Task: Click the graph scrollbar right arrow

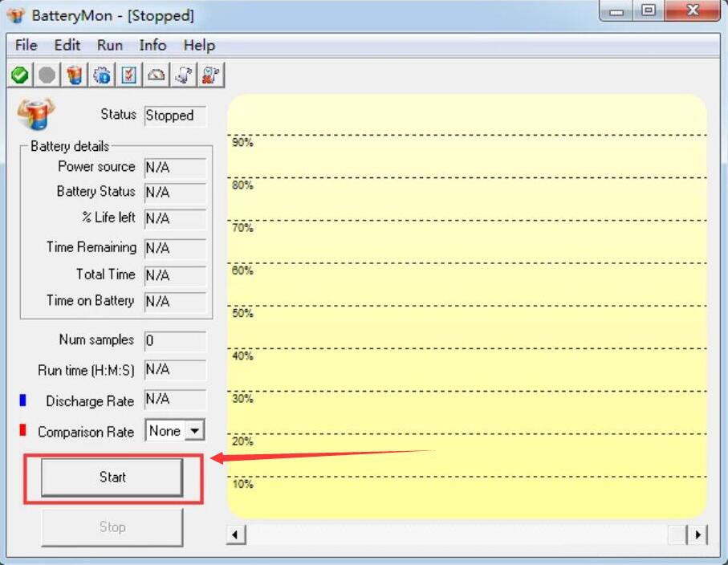Action: (x=697, y=535)
